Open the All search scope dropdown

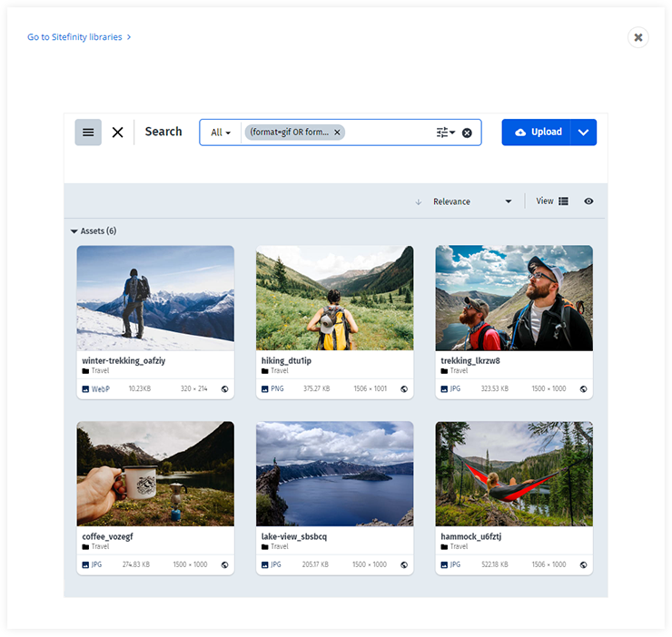pos(221,132)
